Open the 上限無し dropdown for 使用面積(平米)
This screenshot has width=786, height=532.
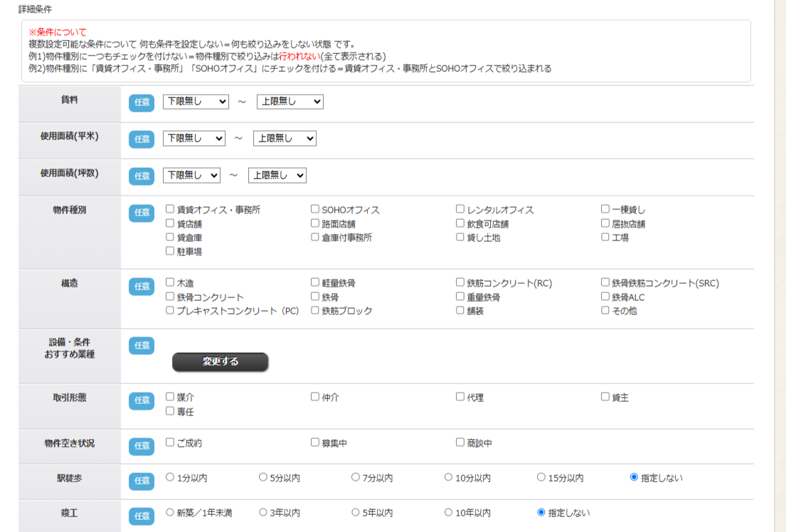tap(285, 138)
